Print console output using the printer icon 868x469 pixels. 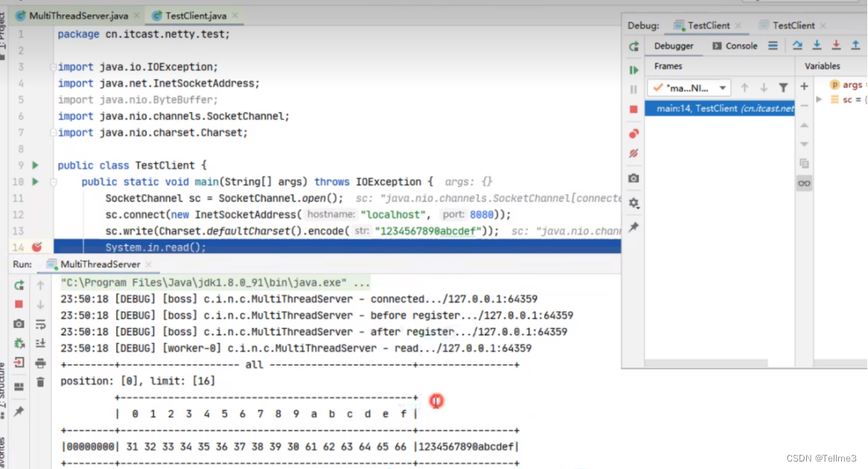40,362
